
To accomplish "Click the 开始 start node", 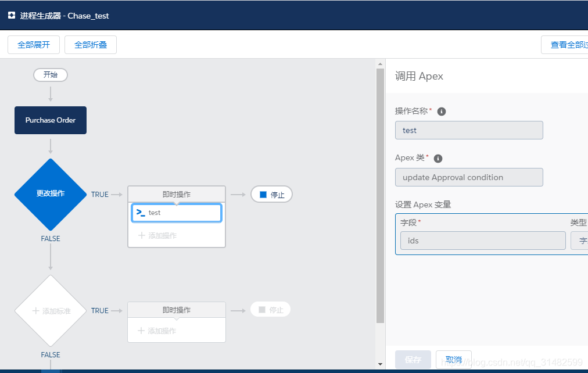I will (51, 74).
